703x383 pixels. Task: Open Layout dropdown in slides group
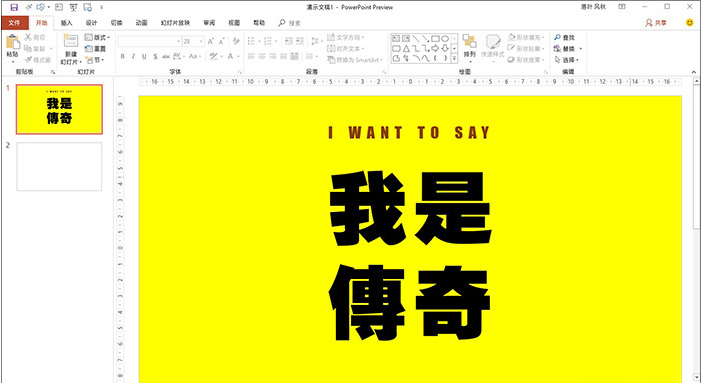97,37
